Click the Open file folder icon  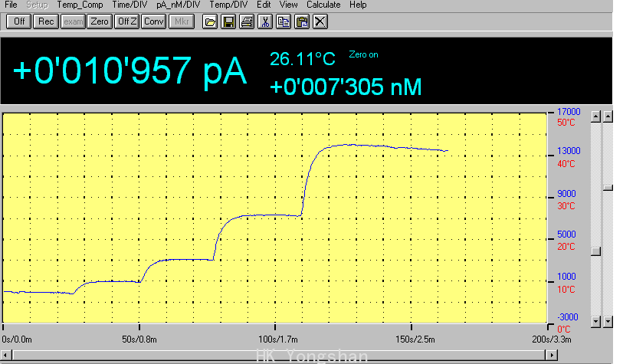coord(209,21)
